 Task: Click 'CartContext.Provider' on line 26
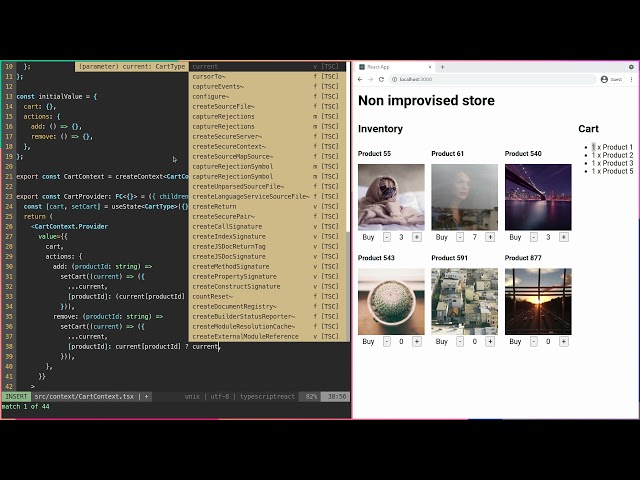(x=71, y=227)
